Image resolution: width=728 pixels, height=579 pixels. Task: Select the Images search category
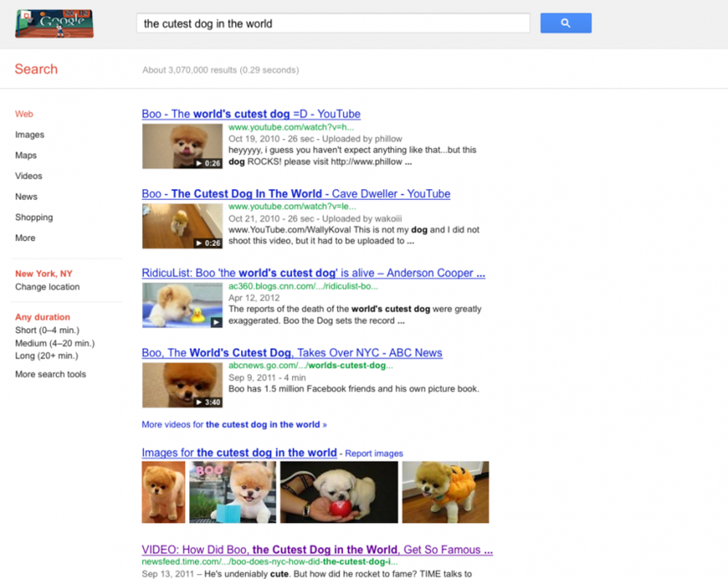[x=30, y=135]
